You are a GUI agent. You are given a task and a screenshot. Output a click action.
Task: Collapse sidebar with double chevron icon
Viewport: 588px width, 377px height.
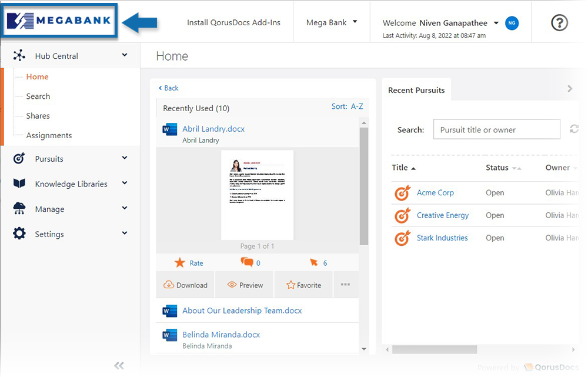pos(119,366)
